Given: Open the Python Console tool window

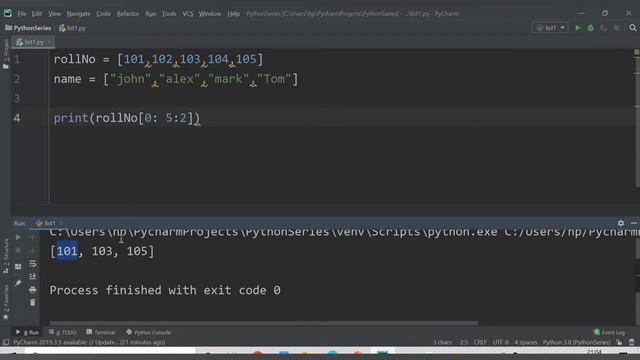Looking at the screenshot, I should (149, 332).
